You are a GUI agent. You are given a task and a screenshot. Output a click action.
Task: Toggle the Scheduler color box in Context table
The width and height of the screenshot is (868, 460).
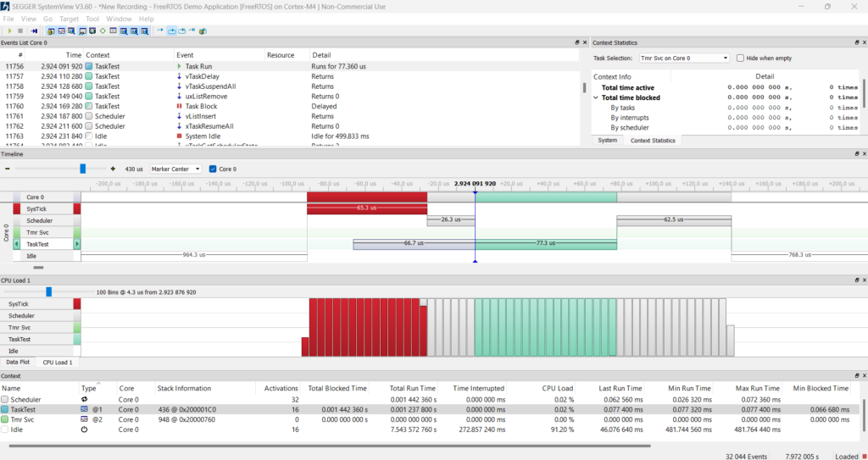[x=5, y=399]
